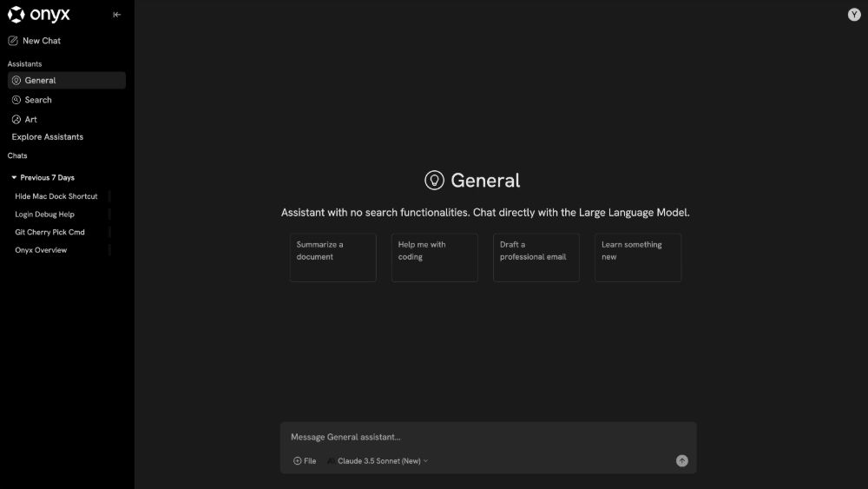Screen dimensions: 868x489
Task: Click the Onyx logo icon
Action: (x=16, y=14)
